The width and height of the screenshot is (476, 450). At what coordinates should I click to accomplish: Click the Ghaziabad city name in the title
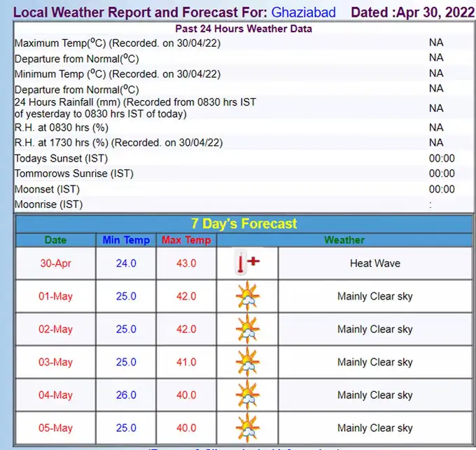(x=303, y=13)
